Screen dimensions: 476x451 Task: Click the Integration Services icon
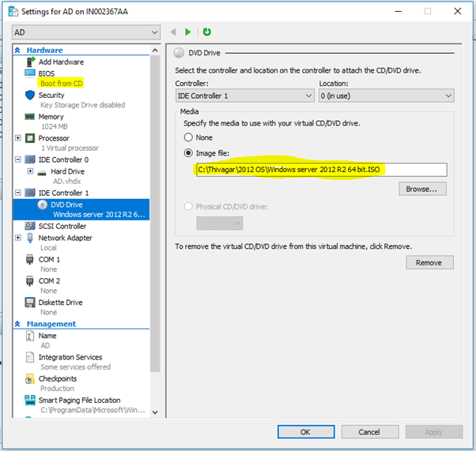(30, 357)
